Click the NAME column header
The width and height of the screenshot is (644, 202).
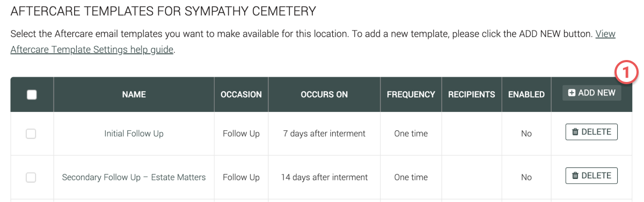tap(134, 94)
